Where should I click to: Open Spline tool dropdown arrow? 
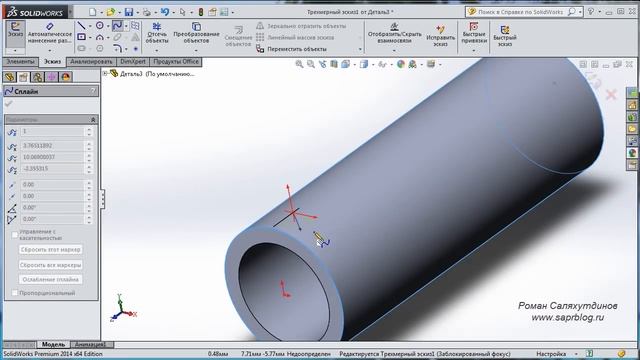click(x=126, y=26)
